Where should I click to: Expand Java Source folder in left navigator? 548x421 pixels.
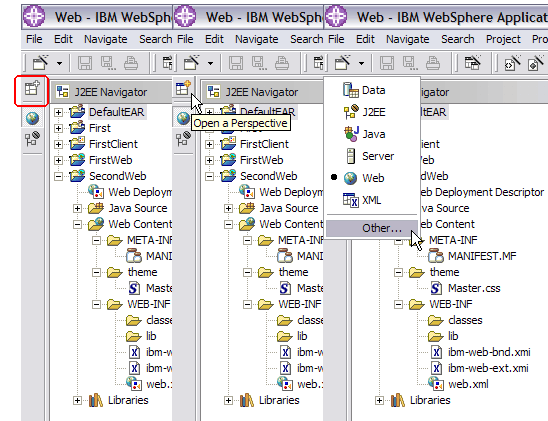77,209
